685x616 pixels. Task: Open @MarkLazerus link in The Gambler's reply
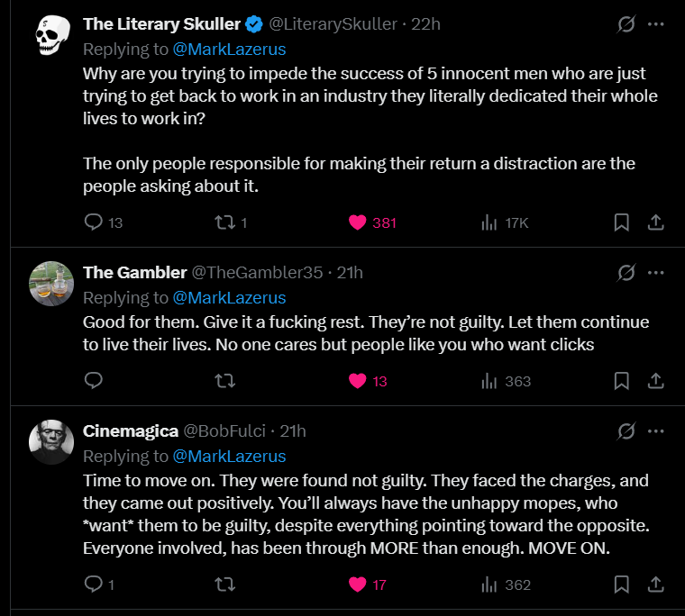(x=229, y=297)
